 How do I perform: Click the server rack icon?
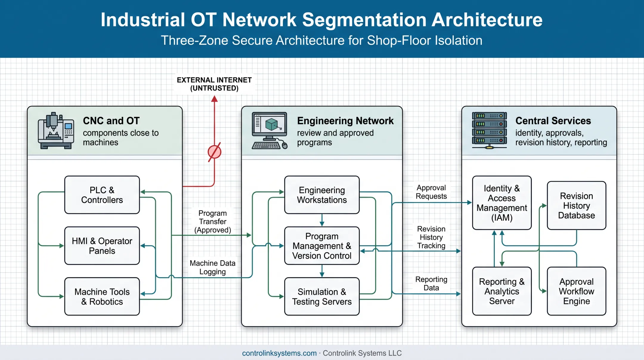point(489,130)
